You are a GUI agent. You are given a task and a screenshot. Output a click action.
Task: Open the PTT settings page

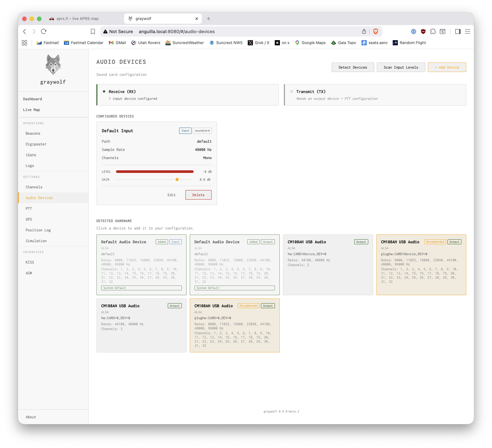coord(29,209)
